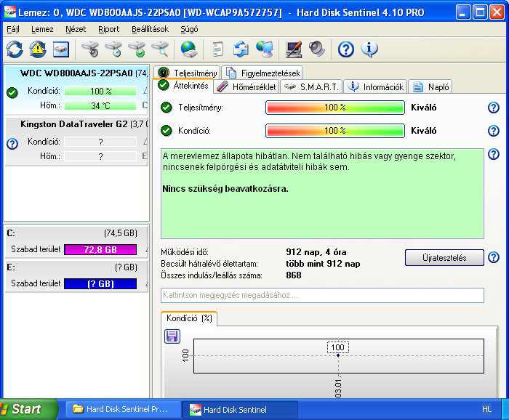Switch to the Információk tab
The height and width of the screenshot is (420, 509).
click(375, 87)
